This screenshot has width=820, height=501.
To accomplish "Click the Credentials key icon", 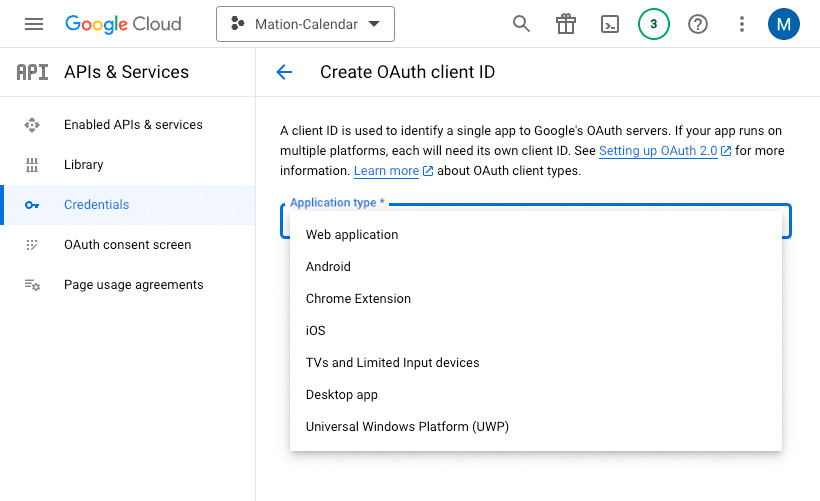I will (x=32, y=205).
